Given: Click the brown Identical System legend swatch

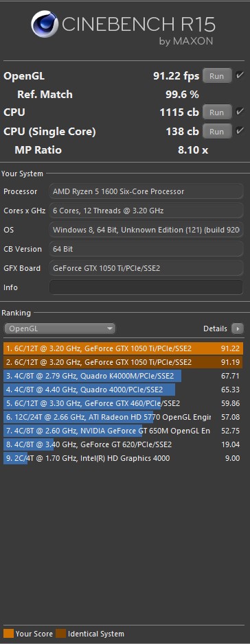Looking at the screenshot, I should [x=61, y=633].
